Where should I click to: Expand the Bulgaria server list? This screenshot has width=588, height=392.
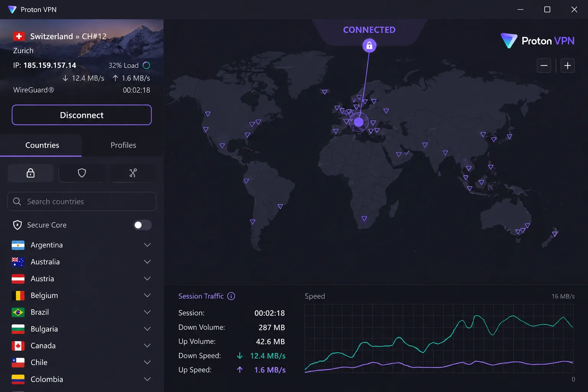coord(147,329)
